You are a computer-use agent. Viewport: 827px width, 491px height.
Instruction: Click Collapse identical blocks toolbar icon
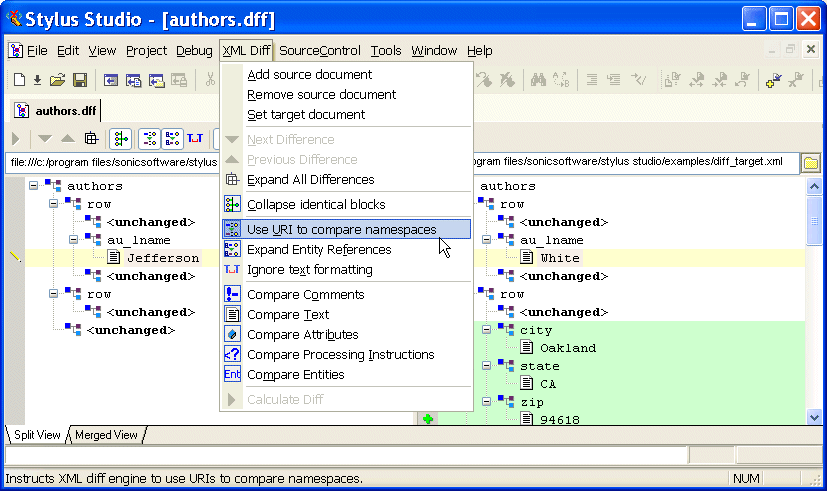pyautogui.click(x=121, y=139)
